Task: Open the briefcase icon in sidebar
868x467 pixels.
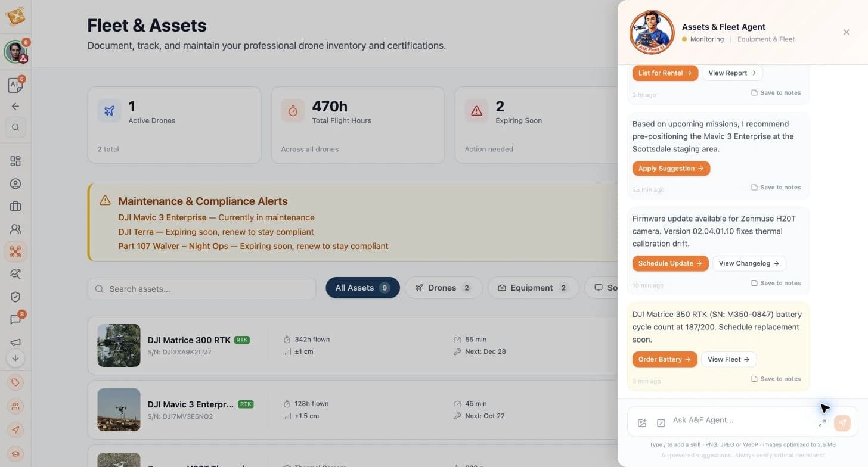Action: click(15, 206)
